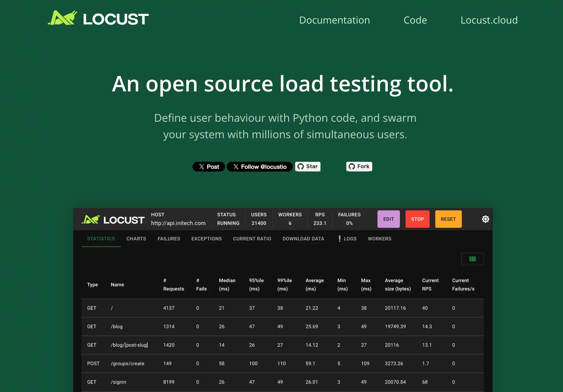Click the GitHub Star button
This screenshot has width=563, height=392.
tap(308, 166)
